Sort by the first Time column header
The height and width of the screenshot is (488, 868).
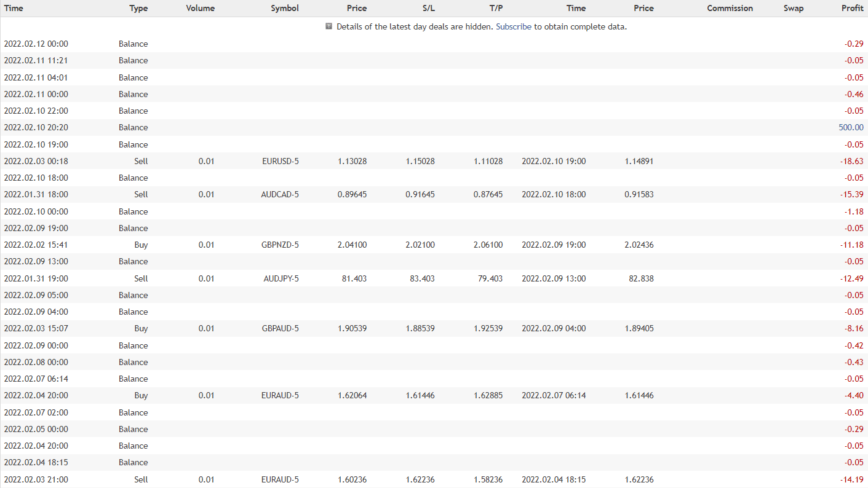click(14, 8)
